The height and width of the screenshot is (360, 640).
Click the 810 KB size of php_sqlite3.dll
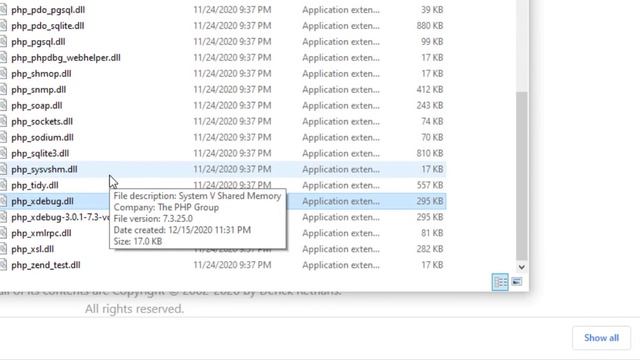coord(430,153)
